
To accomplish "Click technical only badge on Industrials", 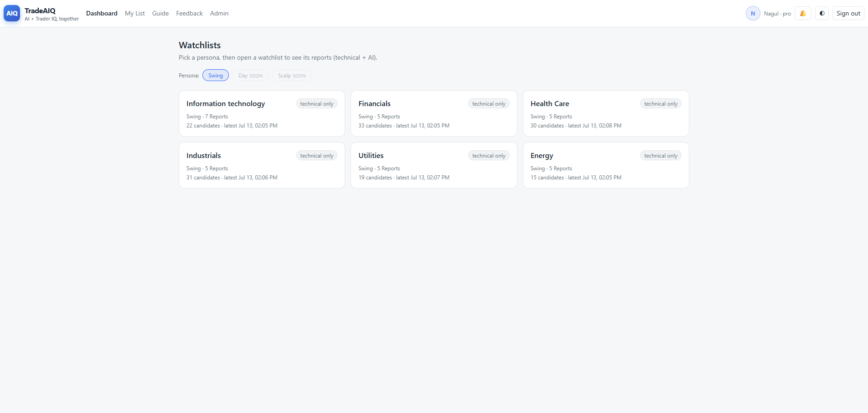I will pos(317,156).
